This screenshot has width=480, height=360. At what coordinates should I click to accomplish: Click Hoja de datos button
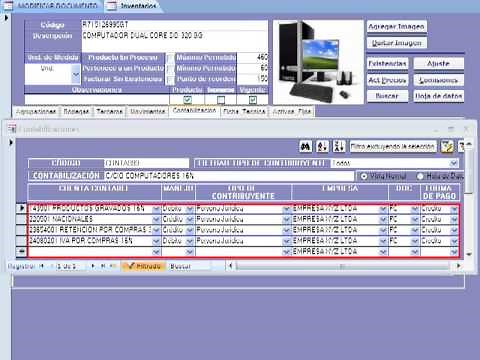tap(438, 96)
